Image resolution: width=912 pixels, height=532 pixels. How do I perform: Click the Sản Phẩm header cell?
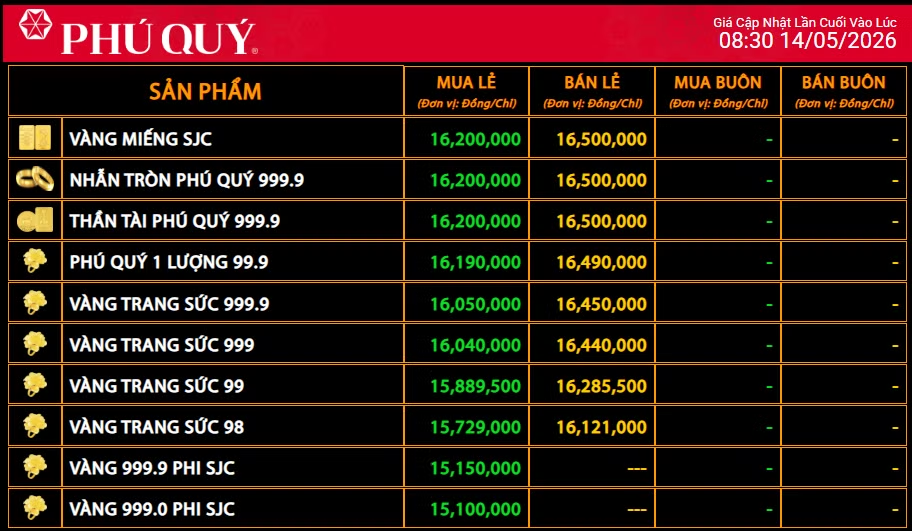(205, 91)
